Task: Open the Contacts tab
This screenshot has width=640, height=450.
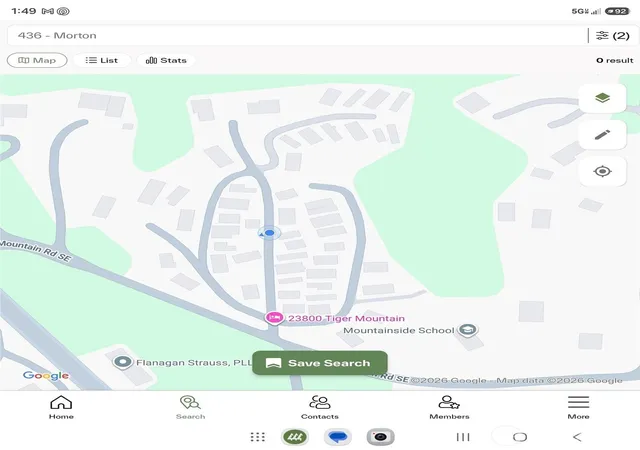Action: [x=320, y=407]
